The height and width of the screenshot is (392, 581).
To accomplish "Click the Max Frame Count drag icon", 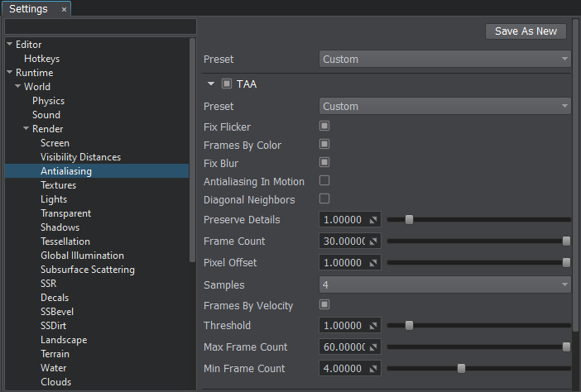I will (373, 347).
